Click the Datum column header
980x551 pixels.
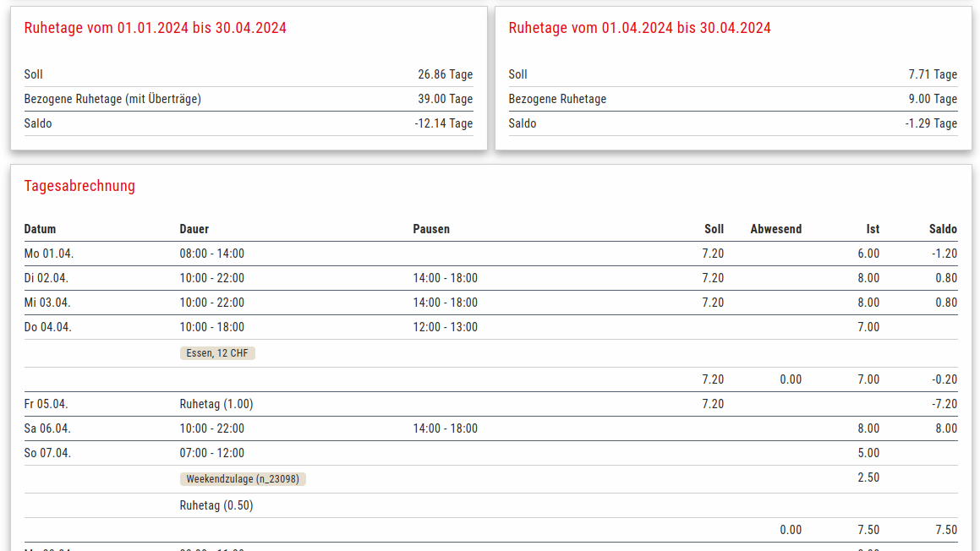40,229
